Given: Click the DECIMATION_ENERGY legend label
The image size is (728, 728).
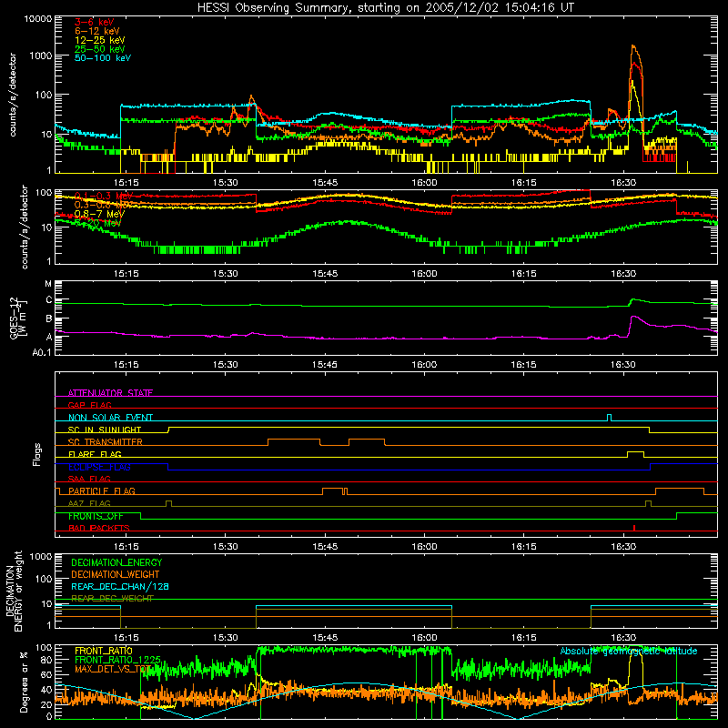Looking at the screenshot, I should click(116, 562).
